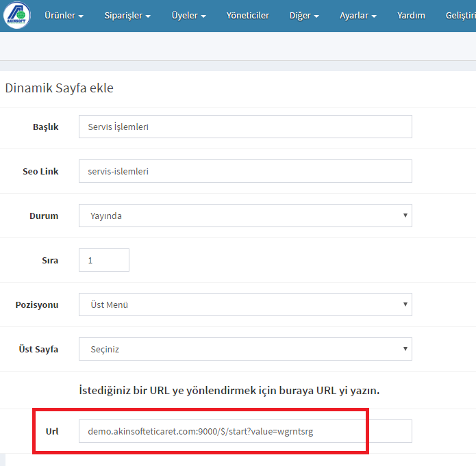The image size is (476, 466).
Task: Open the Geliştirici menu item
Action: (x=460, y=16)
